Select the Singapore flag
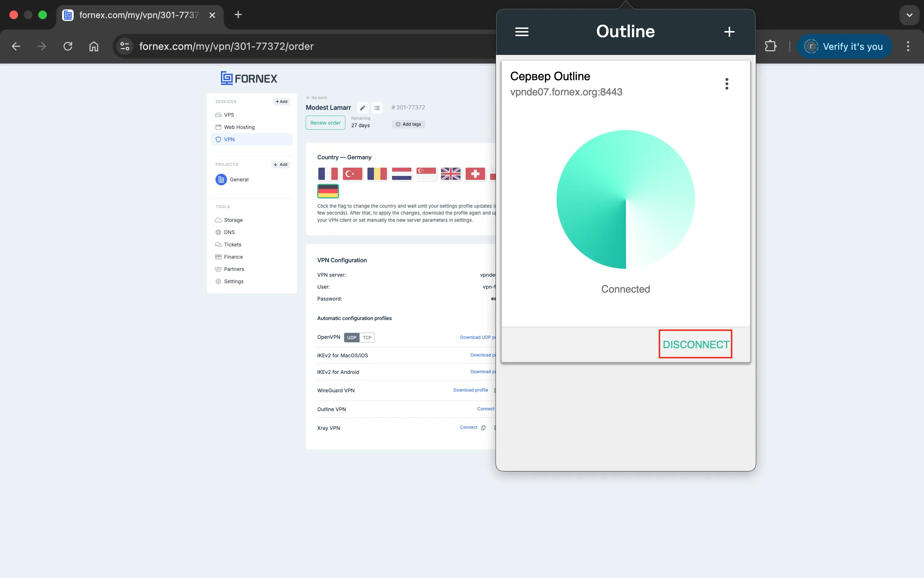The height and width of the screenshot is (578, 924). [x=426, y=174]
